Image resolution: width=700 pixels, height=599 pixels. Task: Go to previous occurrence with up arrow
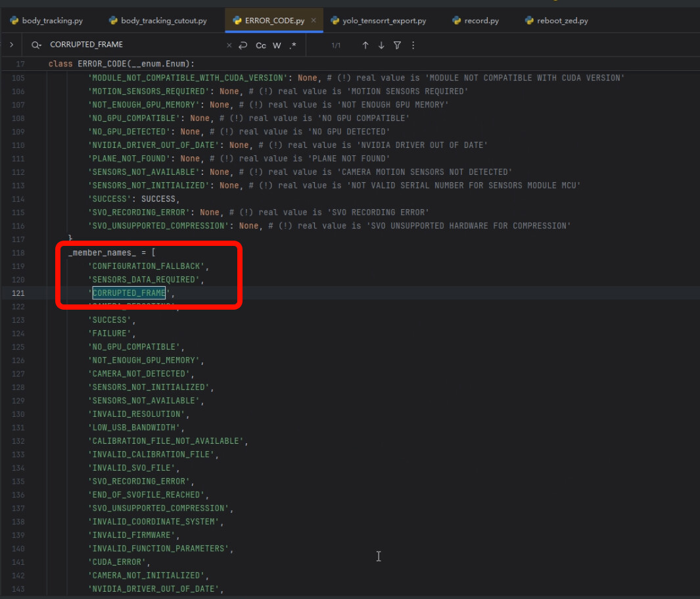pos(365,45)
